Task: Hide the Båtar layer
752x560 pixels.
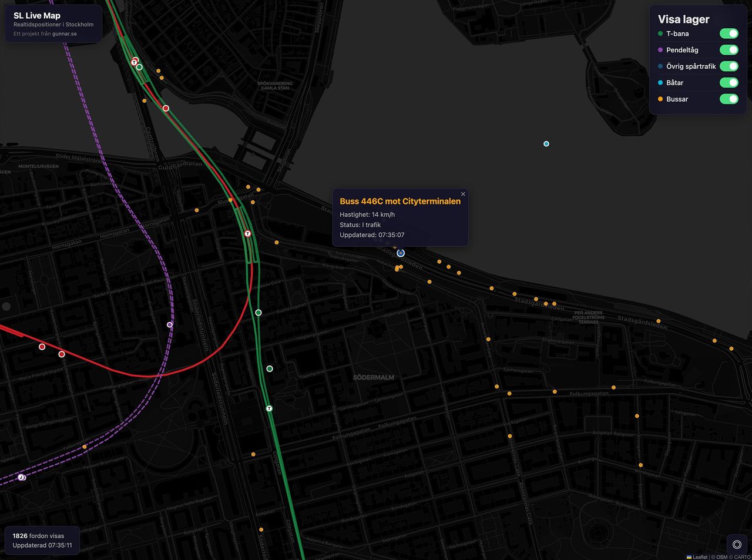Action: click(x=728, y=83)
